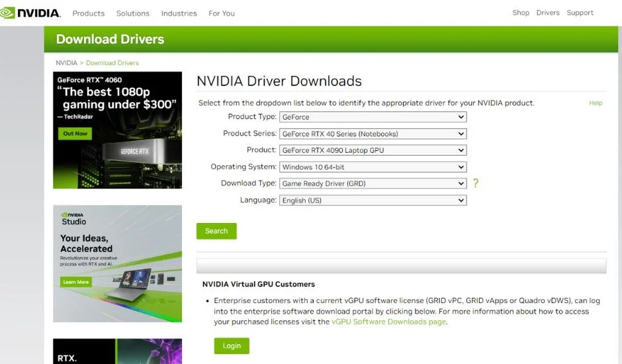The width and height of the screenshot is (622, 364).
Task: Open the Help link
Action: [x=596, y=103]
